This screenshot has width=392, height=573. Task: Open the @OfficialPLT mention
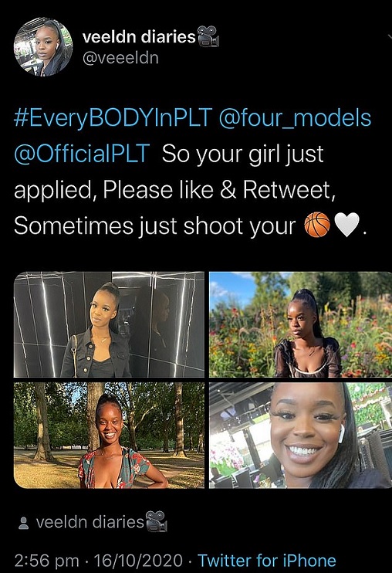pyautogui.click(x=82, y=154)
